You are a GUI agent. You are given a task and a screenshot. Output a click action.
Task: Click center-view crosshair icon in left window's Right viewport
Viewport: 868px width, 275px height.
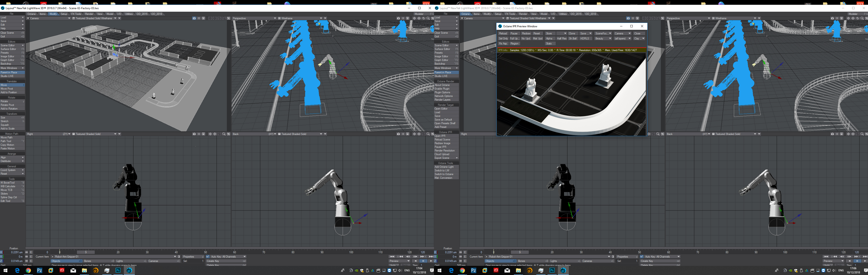point(210,134)
